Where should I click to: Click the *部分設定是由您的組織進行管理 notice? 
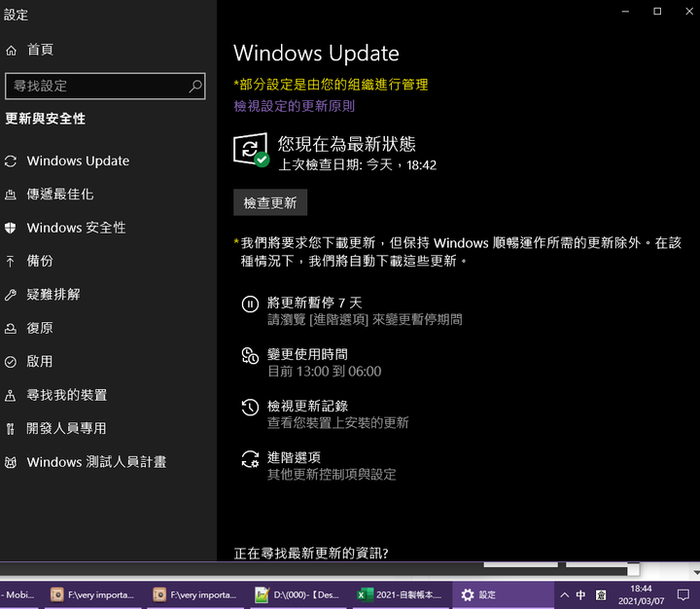[331, 85]
